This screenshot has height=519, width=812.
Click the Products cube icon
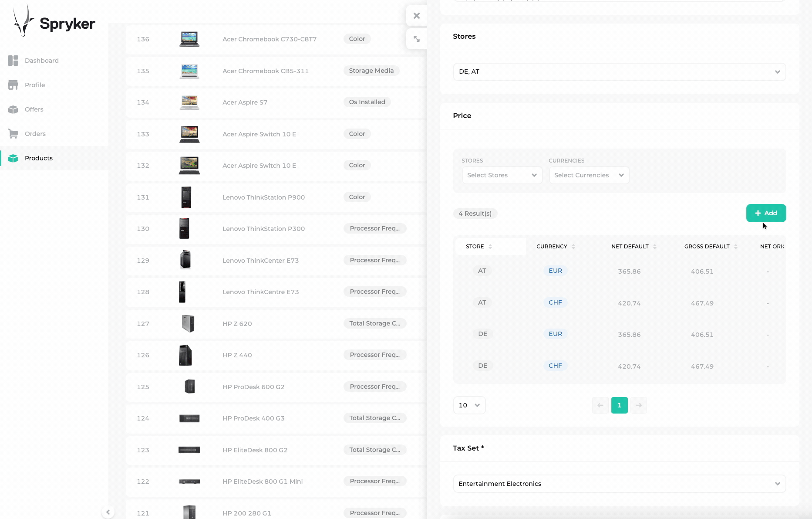coord(13,158)
